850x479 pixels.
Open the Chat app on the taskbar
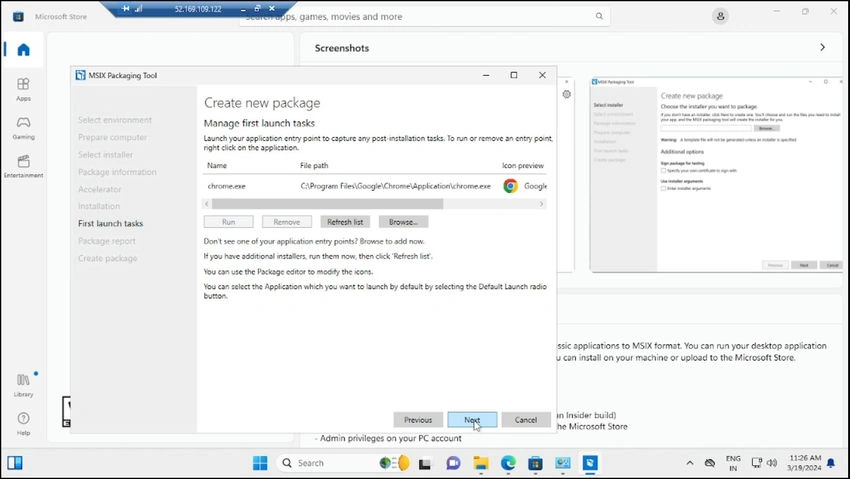[x=453, y=463]
